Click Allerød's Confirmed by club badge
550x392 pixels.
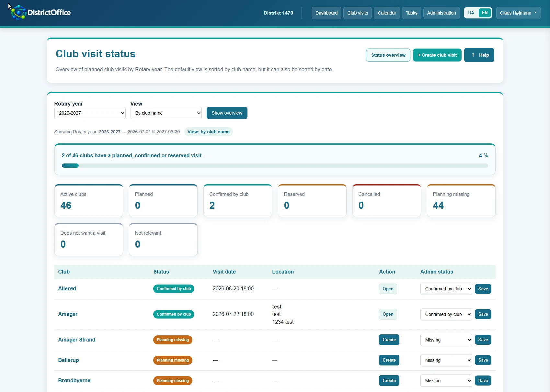pos(174,289)
